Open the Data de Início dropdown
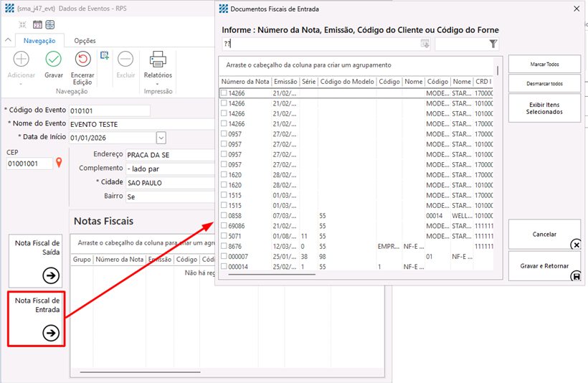This screenshot has width=588, height=383. click(161, 138)
